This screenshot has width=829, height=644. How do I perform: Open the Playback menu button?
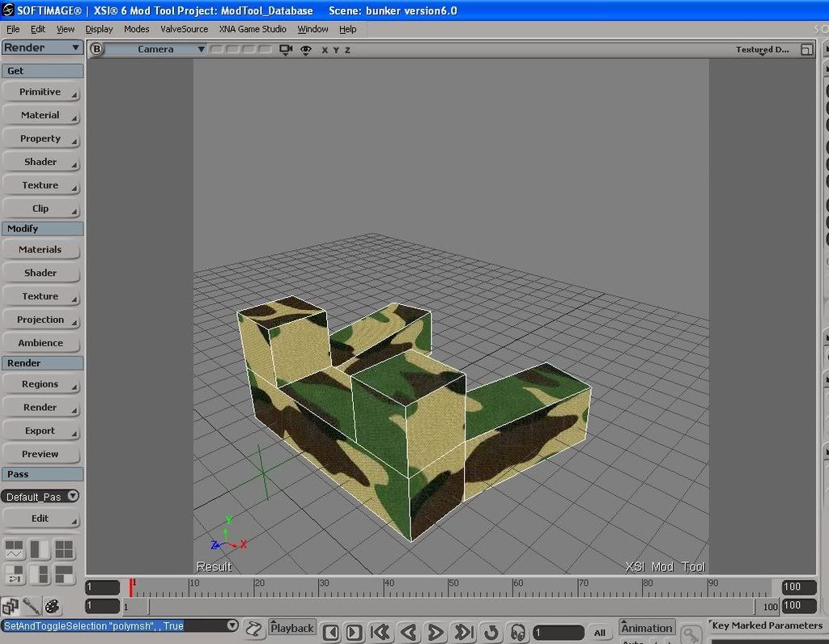pyautogui.click(x=292, y=628)
